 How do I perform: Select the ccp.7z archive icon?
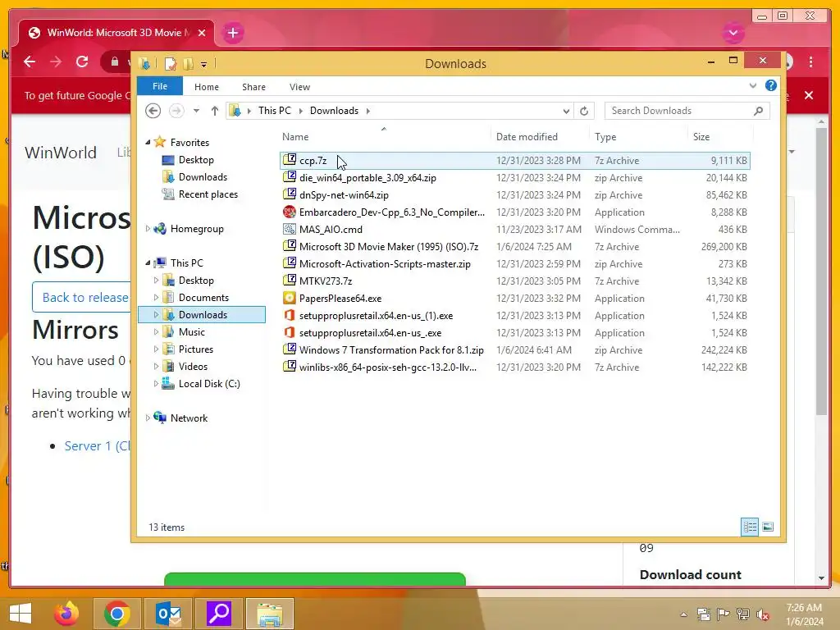point(290,160)
